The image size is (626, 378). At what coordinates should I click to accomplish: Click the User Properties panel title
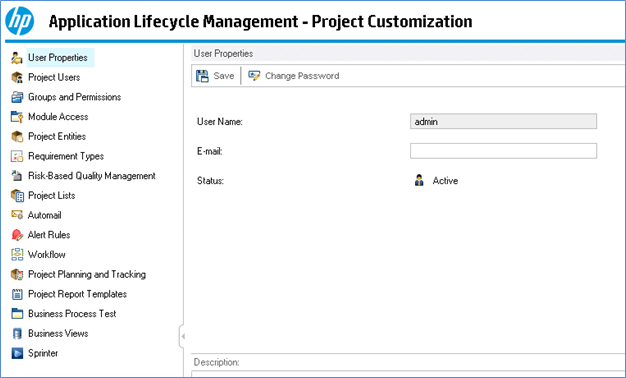pyautogui.click(x=223, y=53)
